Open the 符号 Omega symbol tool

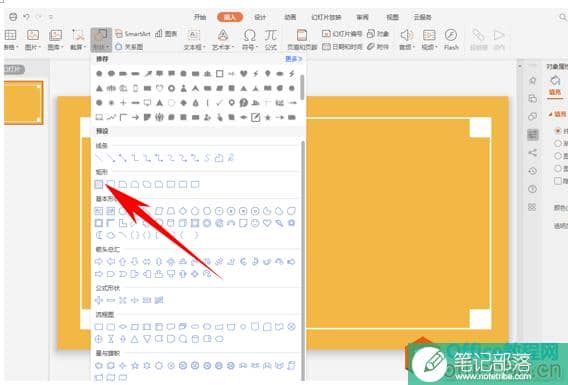[250, 39]
